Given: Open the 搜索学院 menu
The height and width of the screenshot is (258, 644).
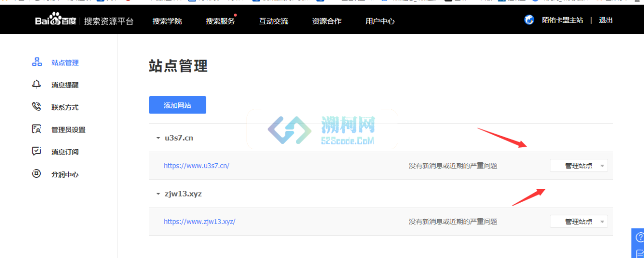Looking at the screenshot, I should (167, 21).
